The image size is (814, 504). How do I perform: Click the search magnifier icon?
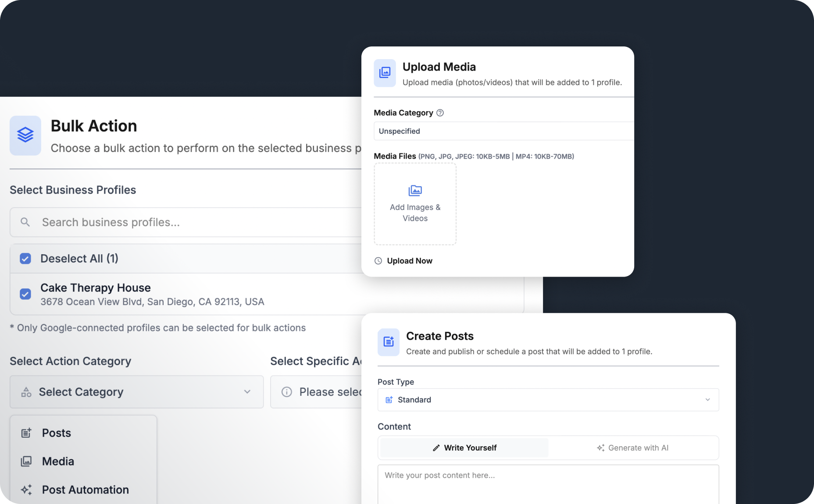click(25, 222)
